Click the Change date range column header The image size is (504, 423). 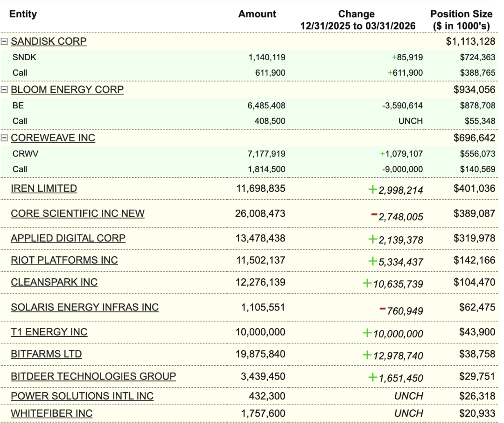pyautogui.click(x=358, y=20)
